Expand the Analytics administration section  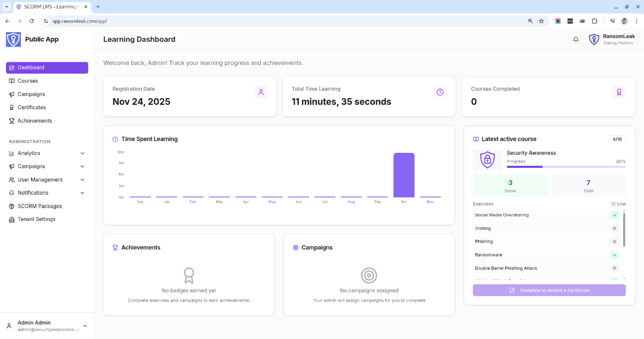(82, 153)
